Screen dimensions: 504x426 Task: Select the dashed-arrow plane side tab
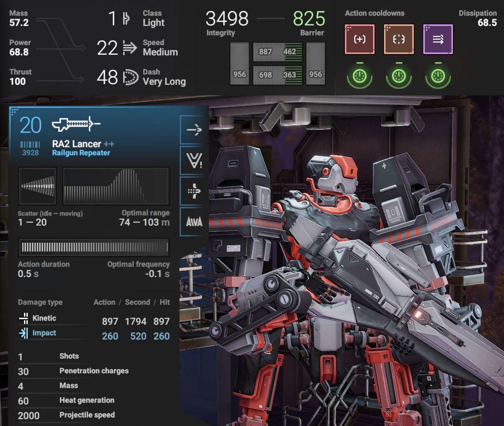point(194,191)
